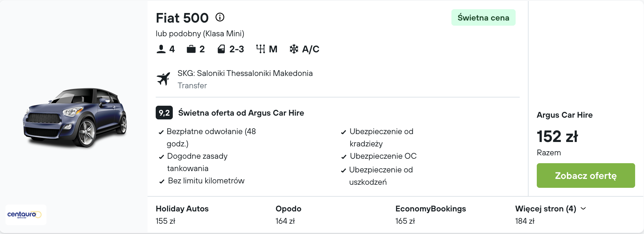Click the Zobacz ofertę button
644x234 pixels.
(x=586, y=175)
